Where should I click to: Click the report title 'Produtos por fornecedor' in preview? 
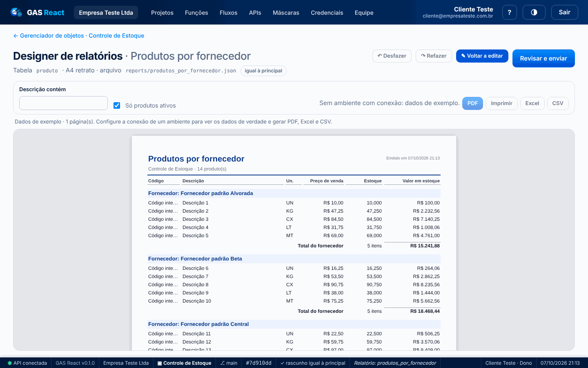point(196,159)
